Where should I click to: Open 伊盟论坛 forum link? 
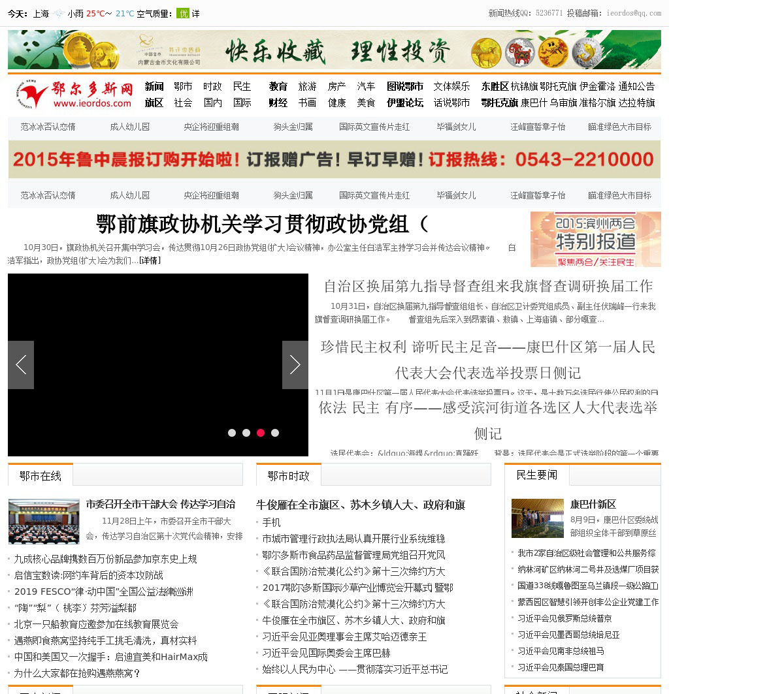pyautogui.click(x=405, y=103)
